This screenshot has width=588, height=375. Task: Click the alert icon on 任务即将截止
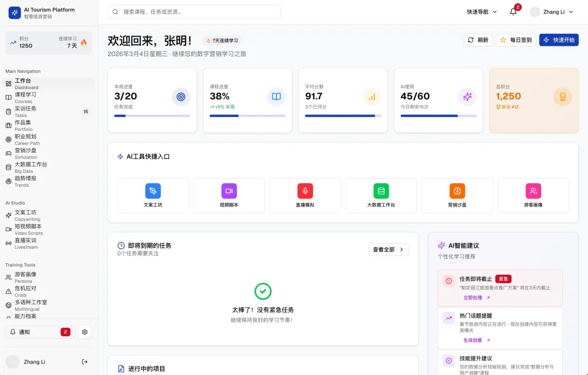pos(449,281)
